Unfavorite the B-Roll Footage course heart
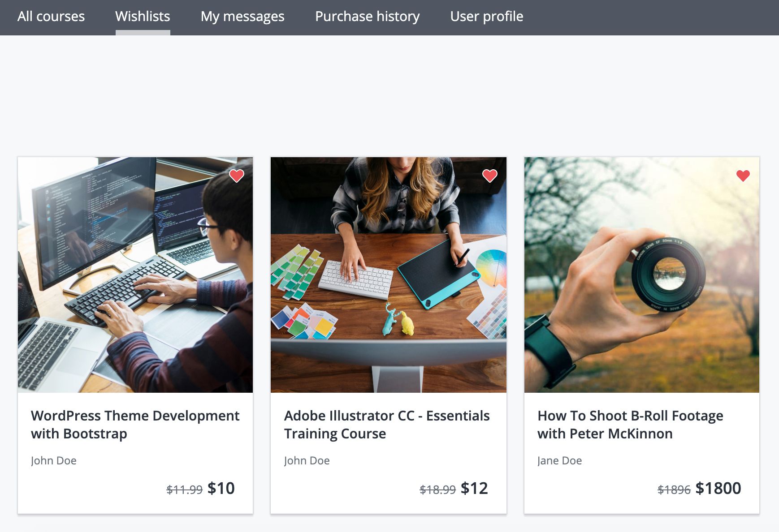The image size is (779, 532). coord(743,176)
